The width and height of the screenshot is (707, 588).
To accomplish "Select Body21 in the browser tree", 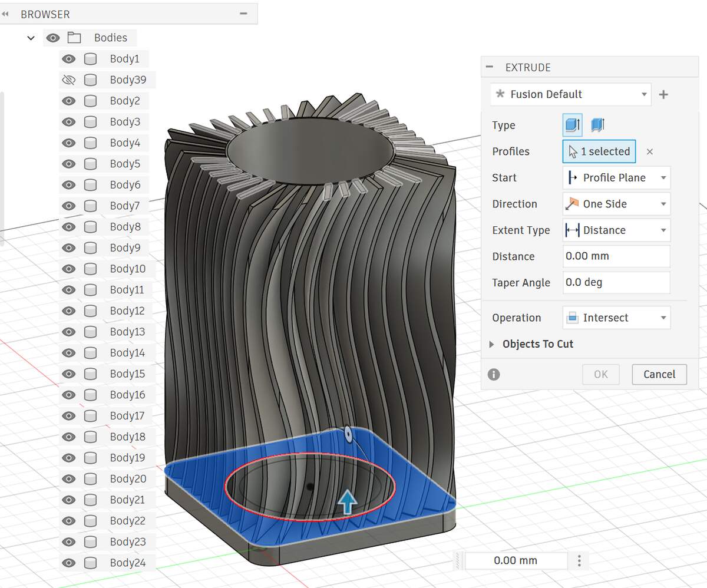I will [x=127, y=500].
